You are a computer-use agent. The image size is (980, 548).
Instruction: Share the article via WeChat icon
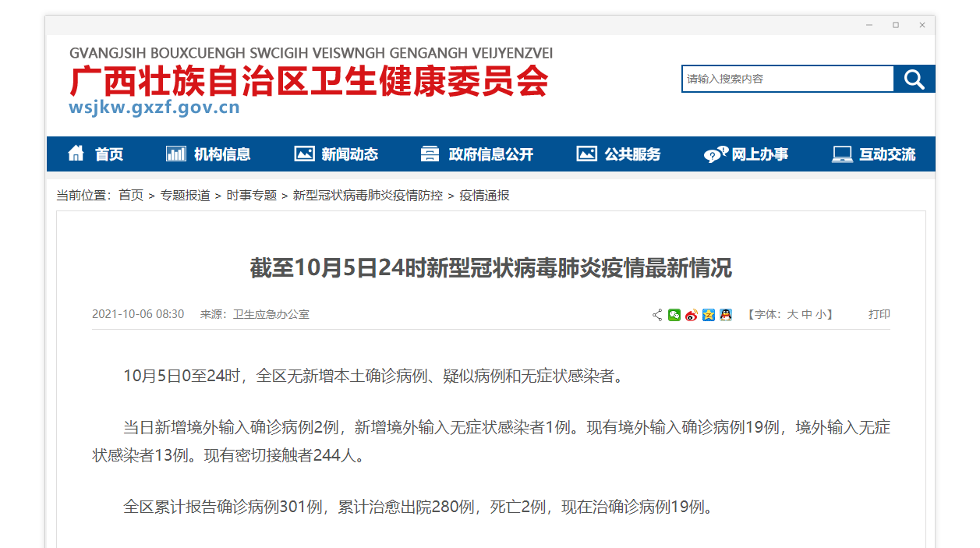[674, 315]
